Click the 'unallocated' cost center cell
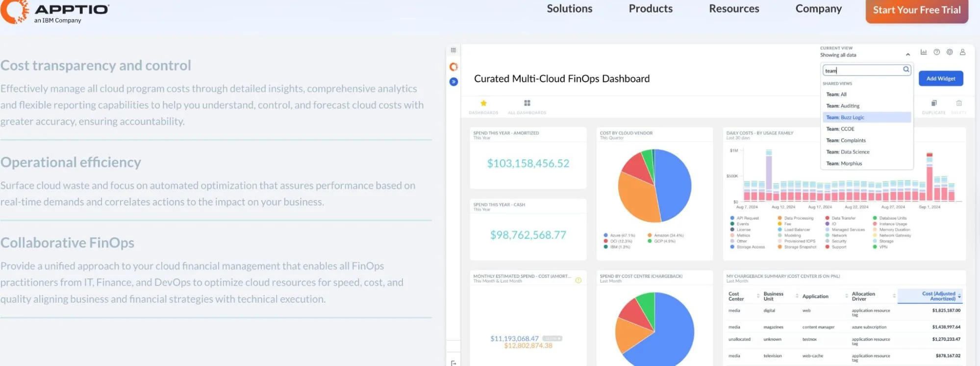This screenshot has width=980, height=366. [739, 340]
